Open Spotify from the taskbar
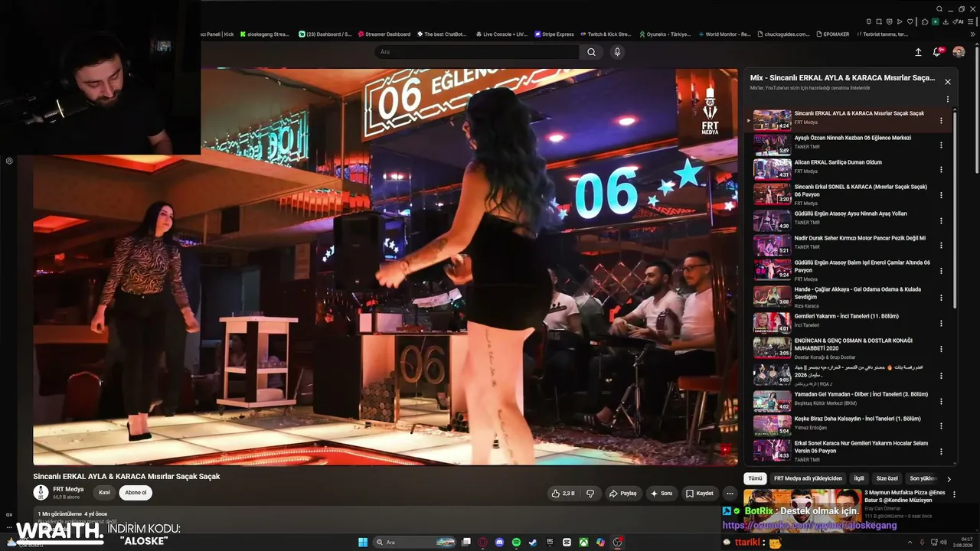The height and width of the screenshot is (551, 980). (x=517, y=542)
